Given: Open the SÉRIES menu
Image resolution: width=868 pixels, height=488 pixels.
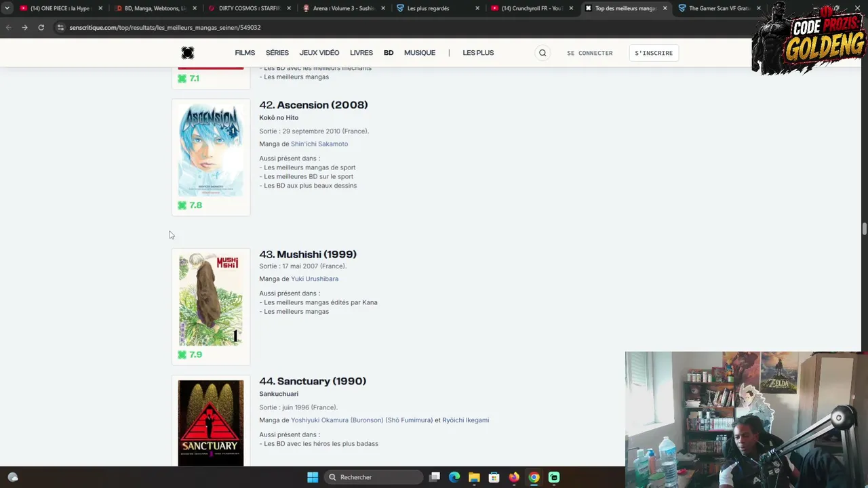Looking at the screenshot, I should (x=277, y=53).
